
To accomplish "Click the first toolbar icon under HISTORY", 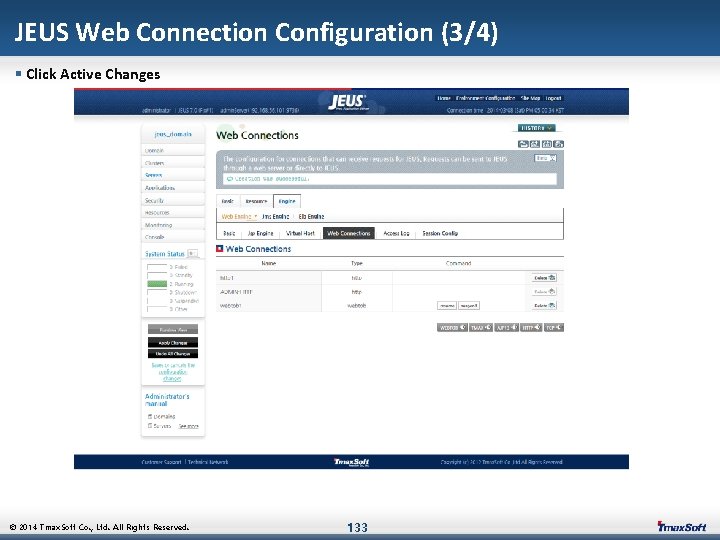I will click(x=523, y=144).
